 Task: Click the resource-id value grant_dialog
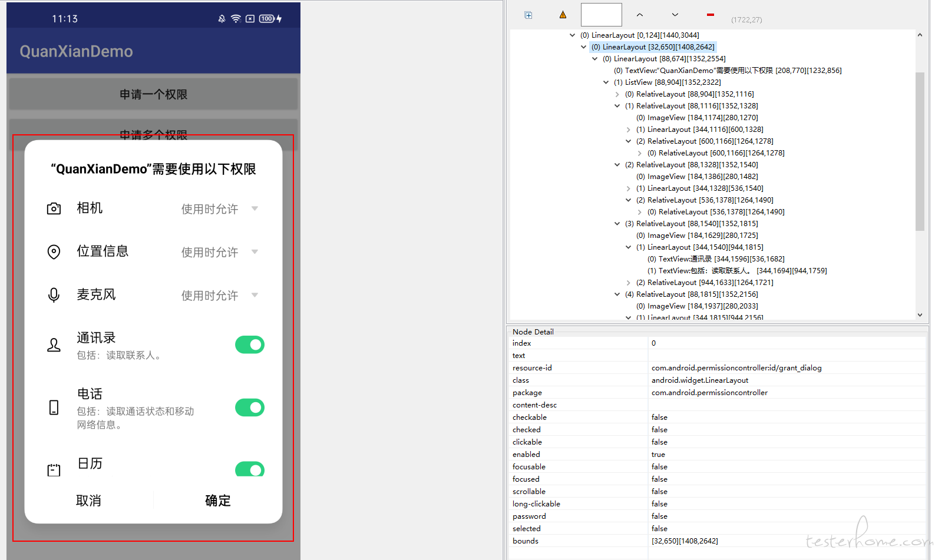point(736,368)
